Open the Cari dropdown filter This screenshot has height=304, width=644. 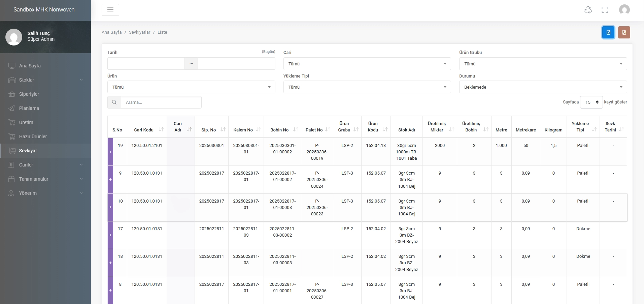click(367, 64)
